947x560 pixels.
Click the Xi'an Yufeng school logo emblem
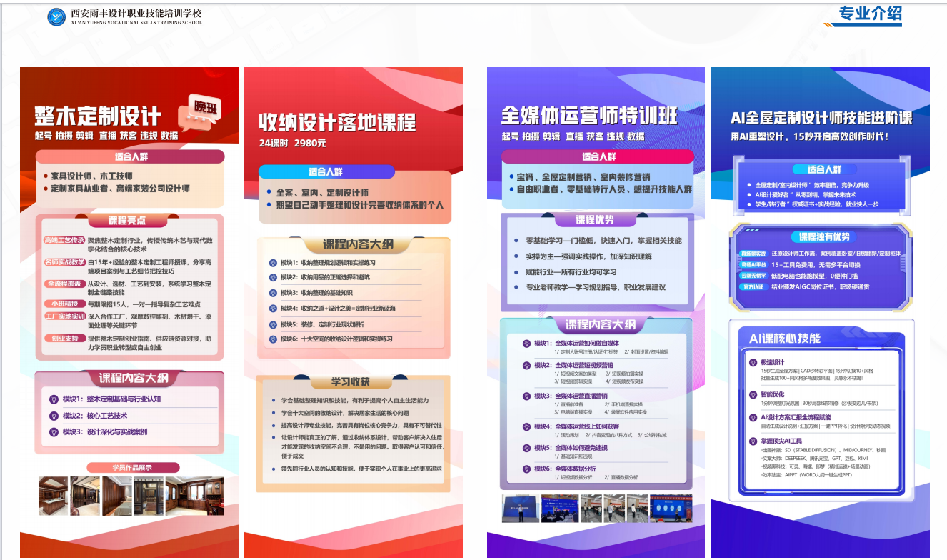click(x=57, y=16)
